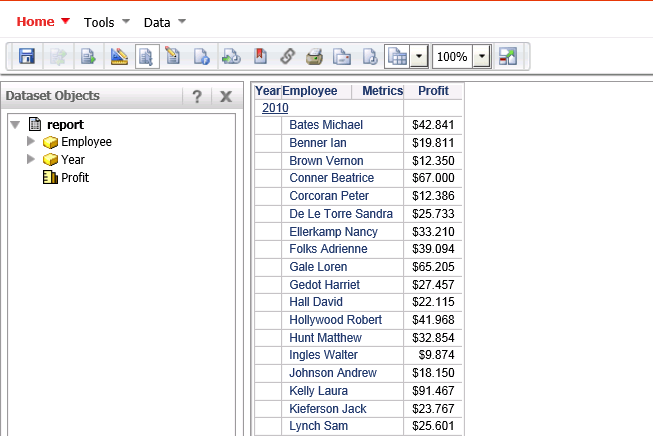Click employee De Le Torre Sandra
Screen dimensions: 653x436
click(341, 214)
